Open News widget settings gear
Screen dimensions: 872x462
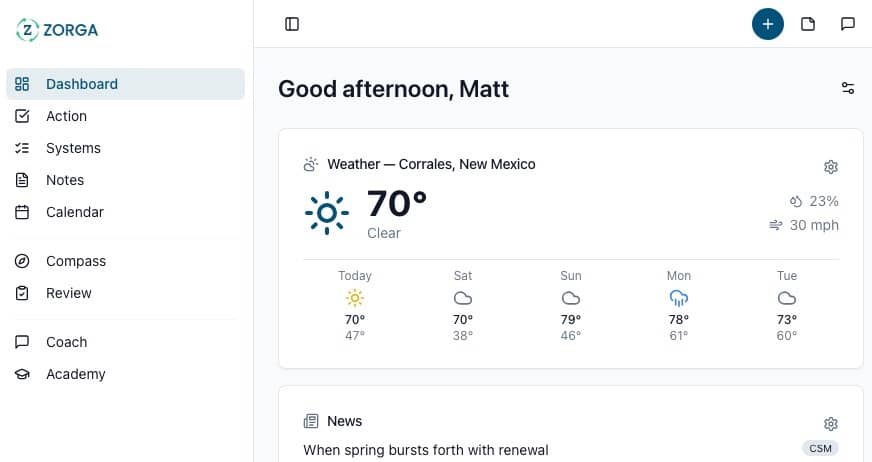(830, 424)
